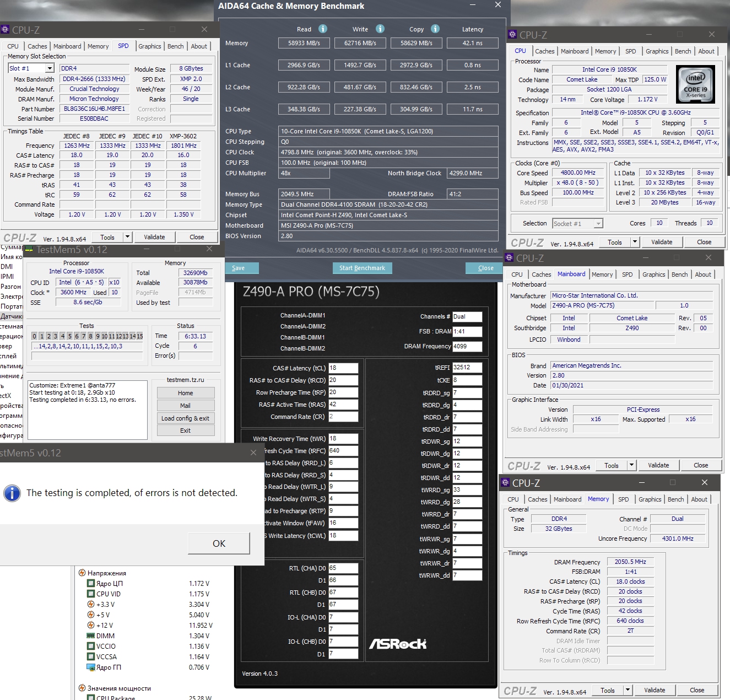Click the info icon next to Read

323,29
